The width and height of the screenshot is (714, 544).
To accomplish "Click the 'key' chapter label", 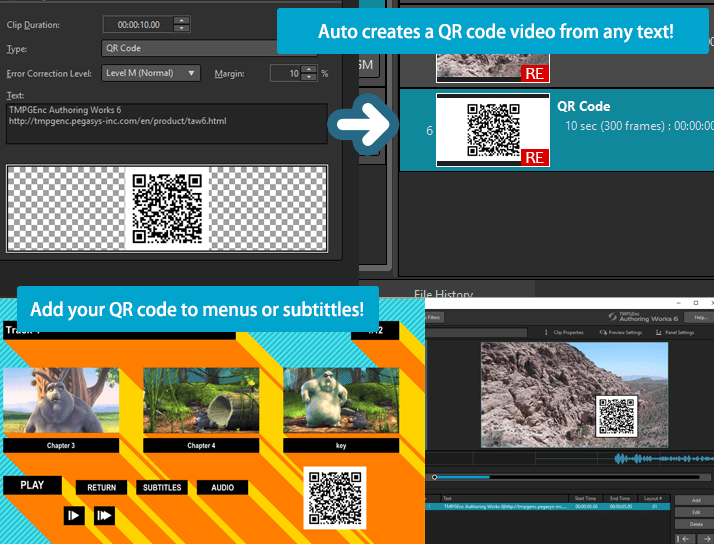I will point(341,446).
